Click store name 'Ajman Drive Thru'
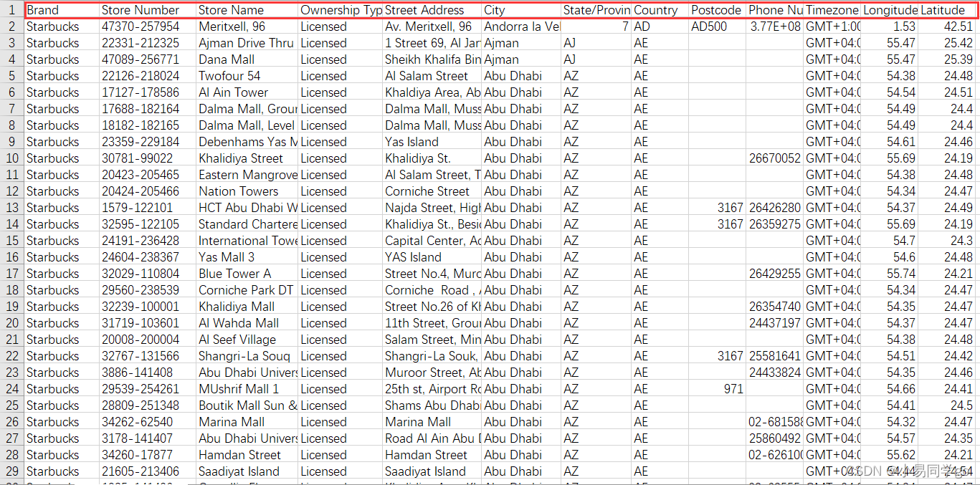This screenshot has height=485, width=980. (x=247, y=43)
